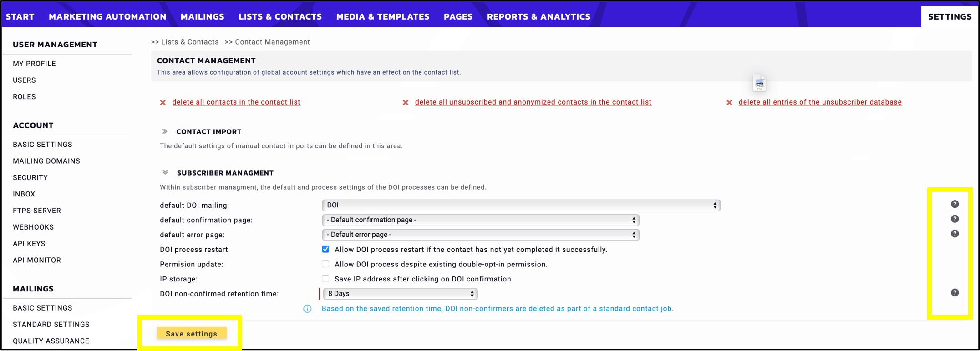Click help icon for default confirmation page
980x351 pixels.
click(x=955, y=219)
